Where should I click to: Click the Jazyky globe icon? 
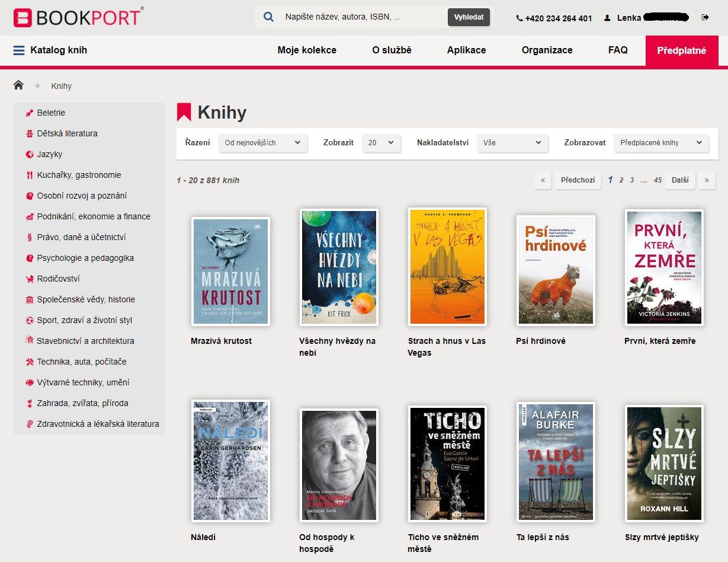[30, 154]
